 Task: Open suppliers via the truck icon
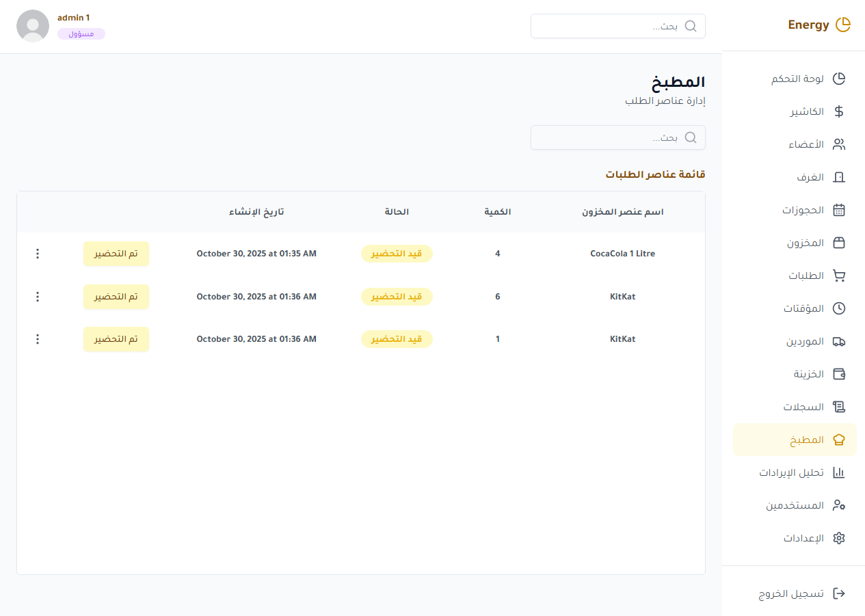(x=839, y=341)
